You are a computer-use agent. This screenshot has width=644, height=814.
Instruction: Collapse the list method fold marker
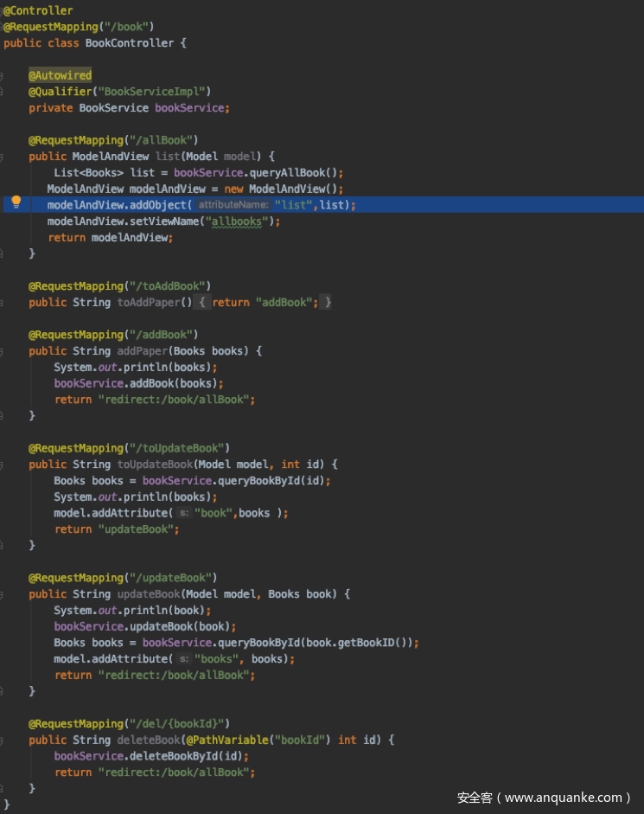tap(3, 157)
